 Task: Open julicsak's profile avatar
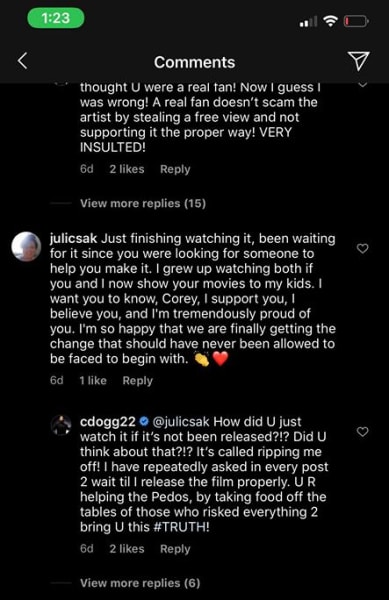click(26, 246)
